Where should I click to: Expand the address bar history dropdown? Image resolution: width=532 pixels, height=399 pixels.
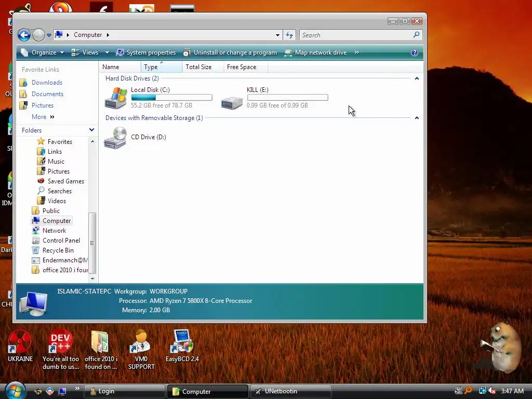point(277,35)
